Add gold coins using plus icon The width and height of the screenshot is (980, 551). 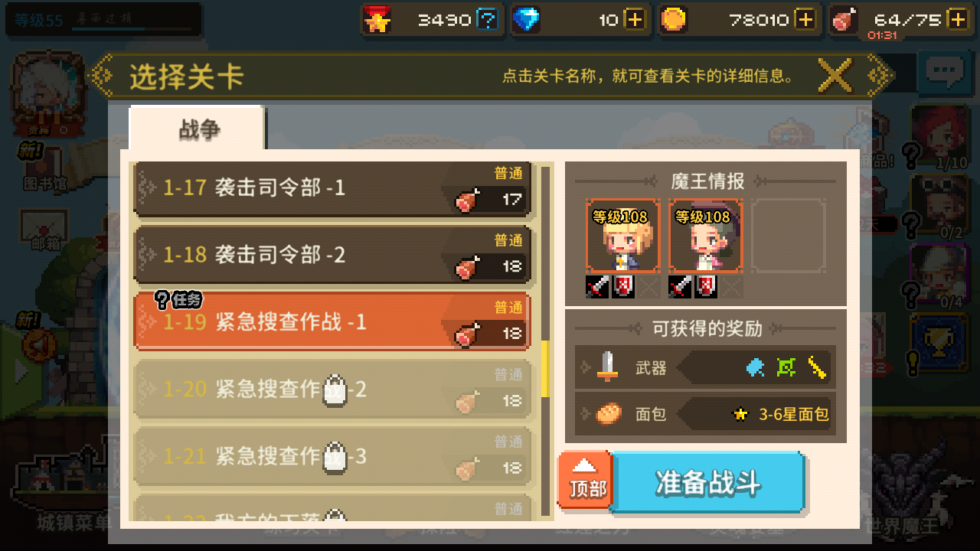805,20
